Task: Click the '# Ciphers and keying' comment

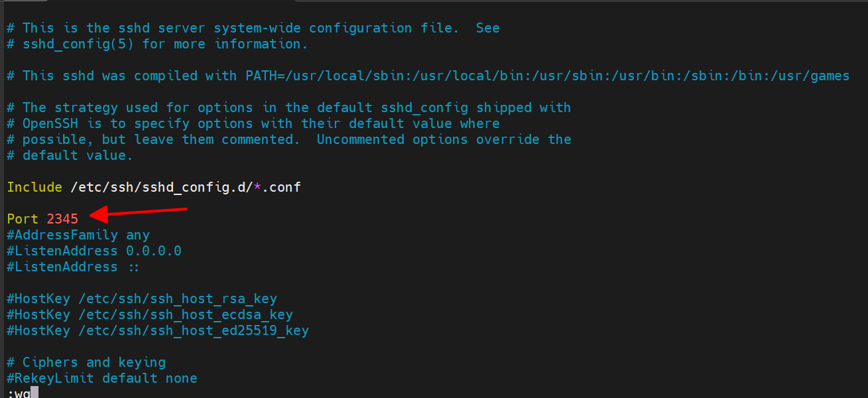Action: click(86, 362)
